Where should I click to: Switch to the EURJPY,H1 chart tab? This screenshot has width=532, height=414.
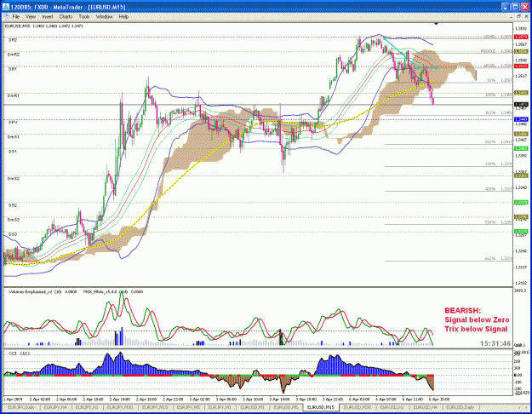pos(87,407)
